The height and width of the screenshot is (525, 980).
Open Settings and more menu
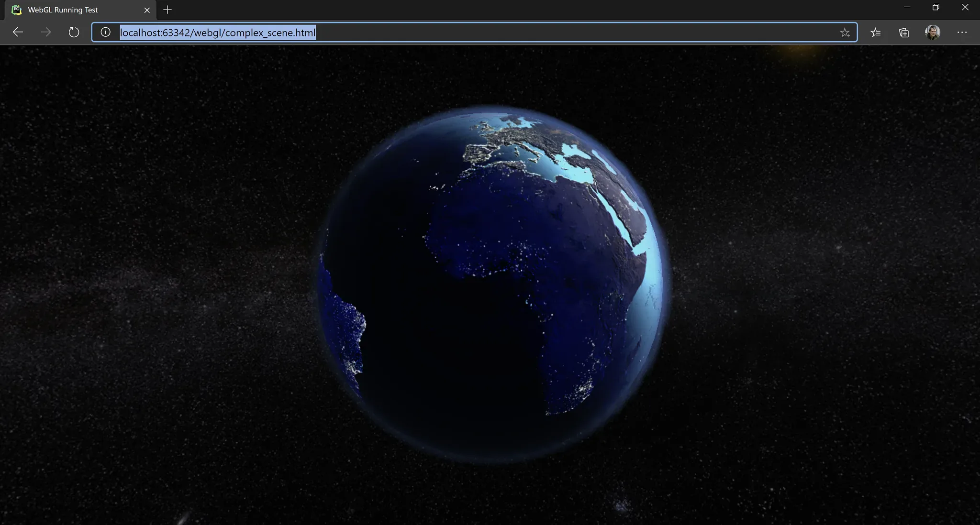962,33
